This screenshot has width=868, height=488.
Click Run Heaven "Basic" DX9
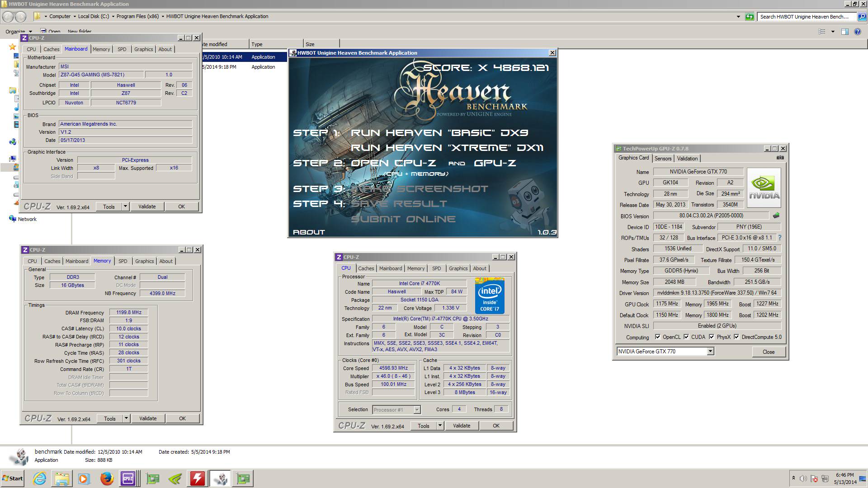(x=439, y=133)
